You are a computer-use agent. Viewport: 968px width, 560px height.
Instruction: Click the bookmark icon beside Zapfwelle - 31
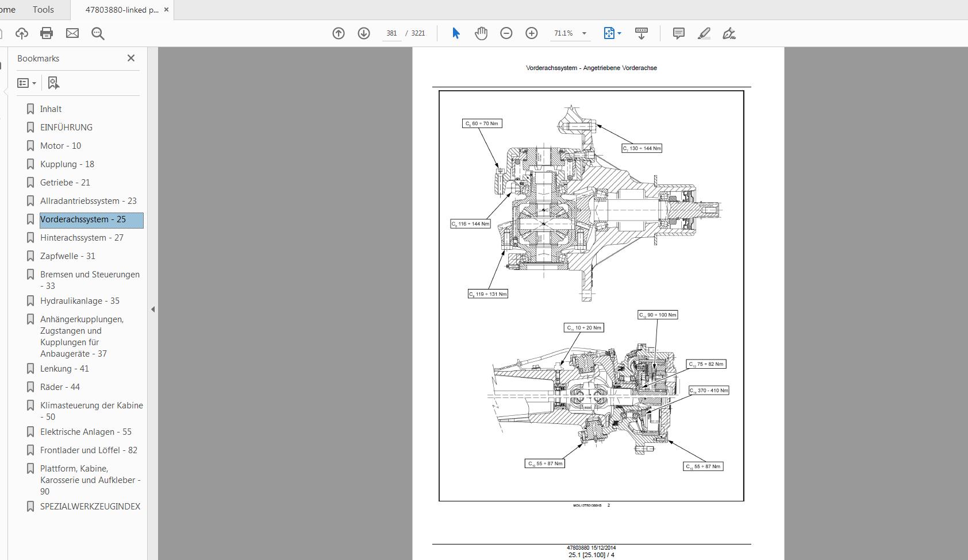[x=30, y=256]
